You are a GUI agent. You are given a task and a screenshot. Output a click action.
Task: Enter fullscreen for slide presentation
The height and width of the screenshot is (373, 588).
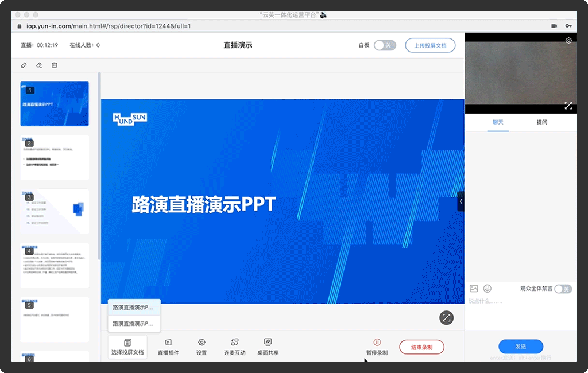[x=447, y=317]
